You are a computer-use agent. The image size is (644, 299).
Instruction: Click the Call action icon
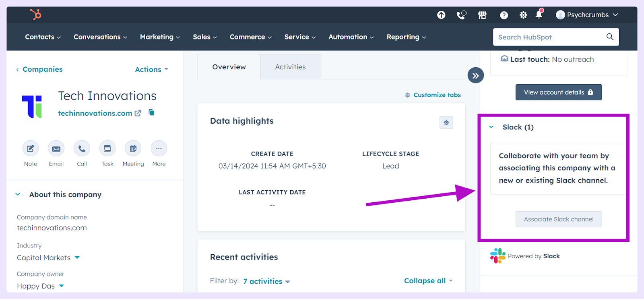[82, 149]
